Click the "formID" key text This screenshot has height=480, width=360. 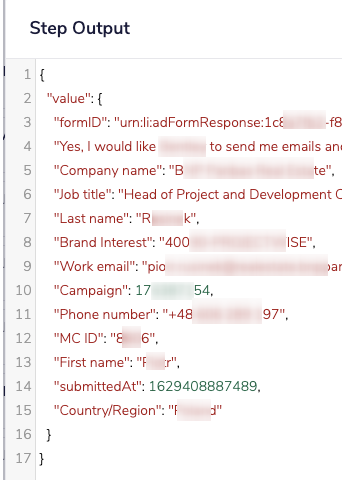coord(80,122)
